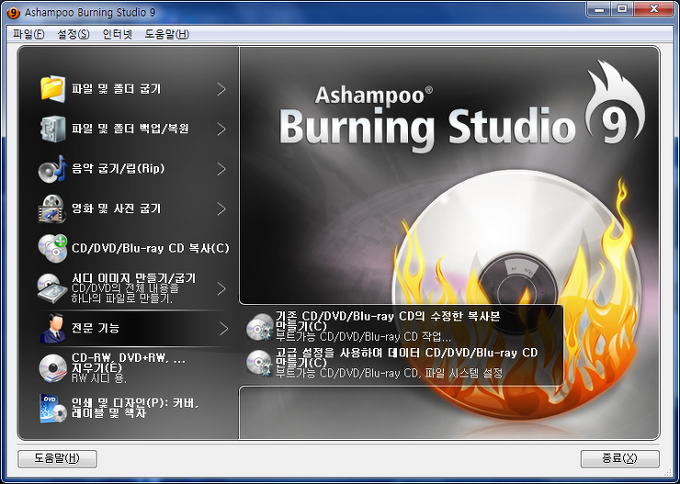Image resolution: width=680 pixels, height=484 pixels.
Task: Minimize the Ashampoo Burning Studio window
Action: [599, 9]
